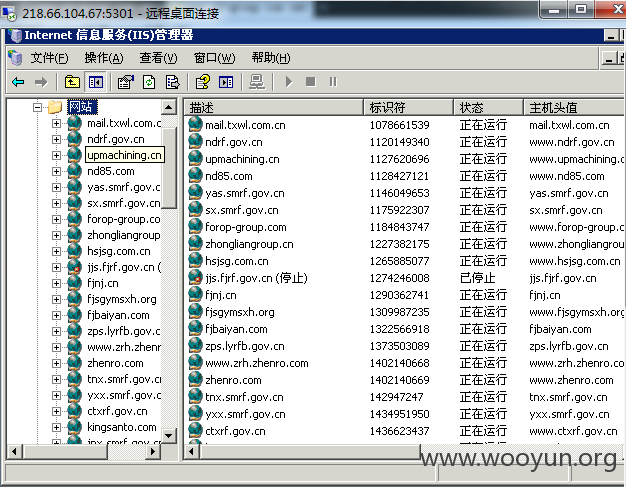626x487 pixels.
Task: Select the upmachining.cn row in the list
Action: click(405, 159)
